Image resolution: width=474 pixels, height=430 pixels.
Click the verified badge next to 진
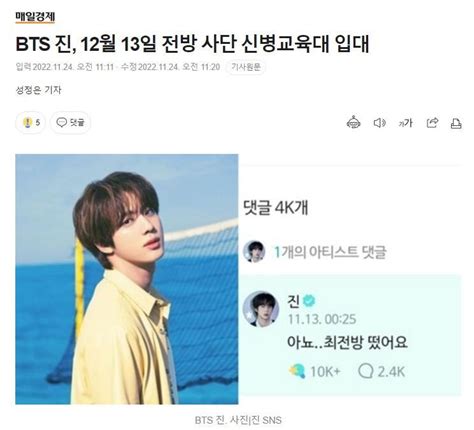click(309, 301)
